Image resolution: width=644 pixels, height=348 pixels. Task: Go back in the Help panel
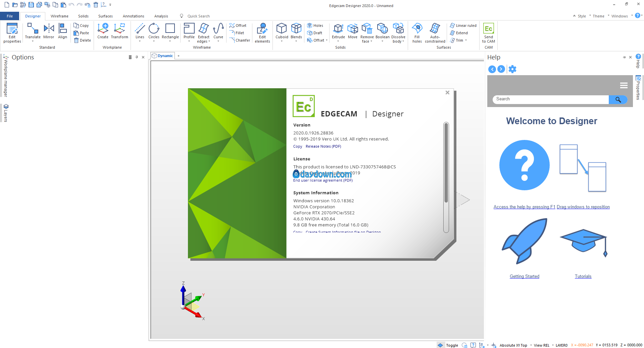click(492, 69)
